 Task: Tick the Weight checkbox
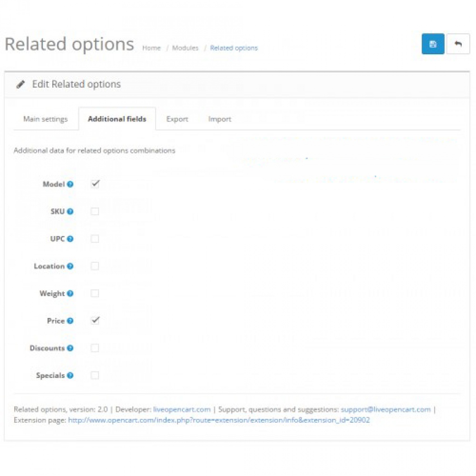[95, 293]
